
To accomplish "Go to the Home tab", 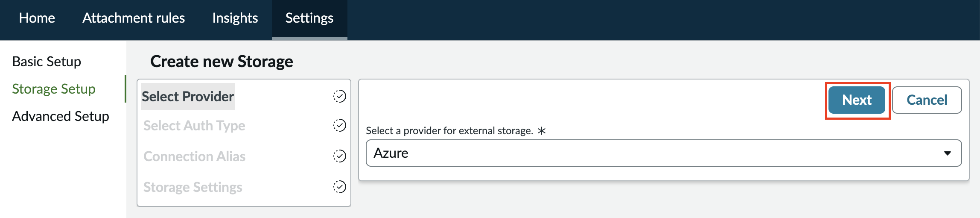I will click(x=37, y=18).
